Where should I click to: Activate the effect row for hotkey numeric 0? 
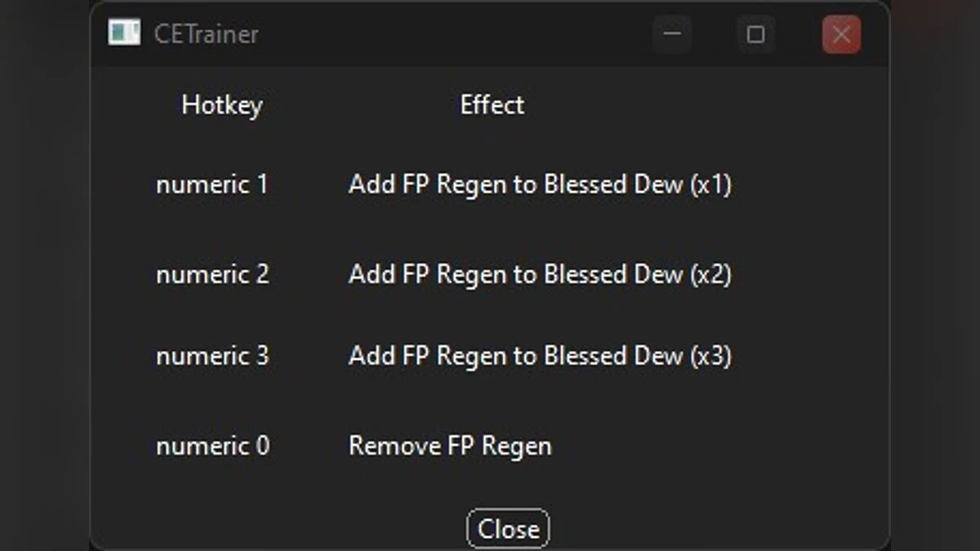450,446
